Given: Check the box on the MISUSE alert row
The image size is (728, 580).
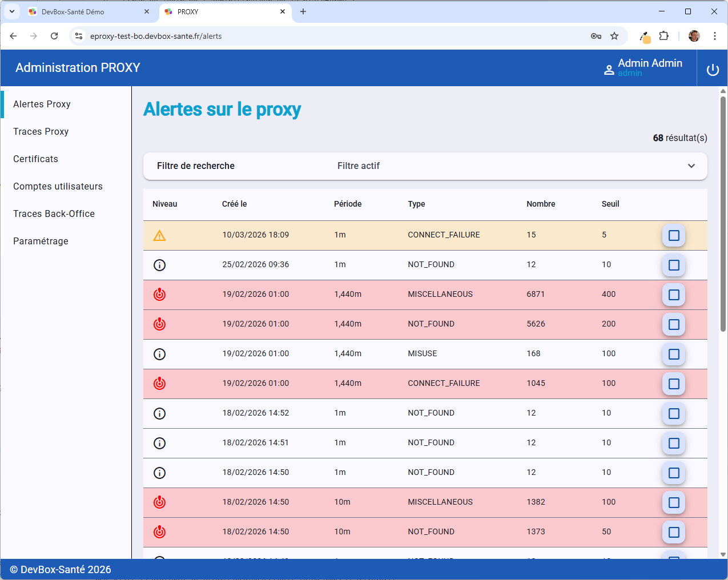Looking at the screenshot, I should click(x=674, y=354).
